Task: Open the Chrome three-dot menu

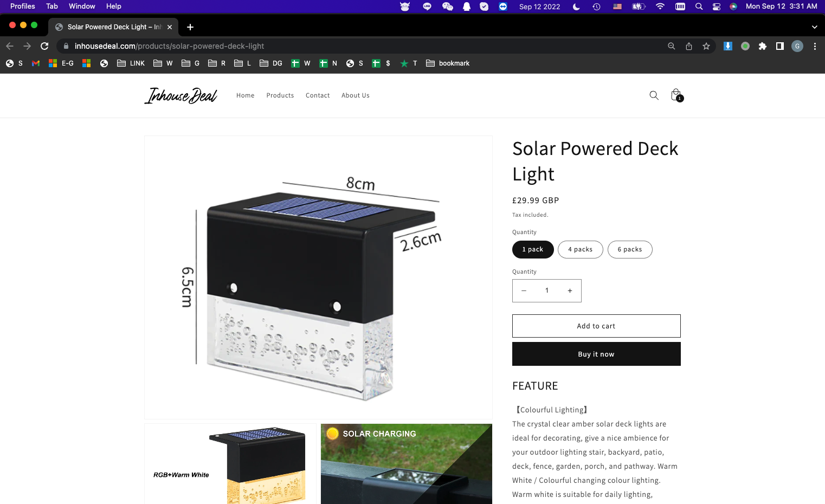Action: (815, 46)
